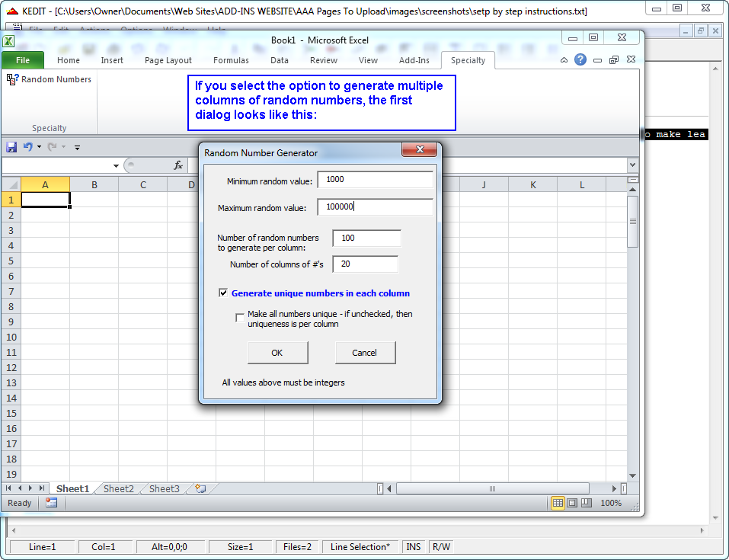Click the Insert Worksheet tab icon
Viewport: 729px width, 560px height.
click(x=200, y=488)
